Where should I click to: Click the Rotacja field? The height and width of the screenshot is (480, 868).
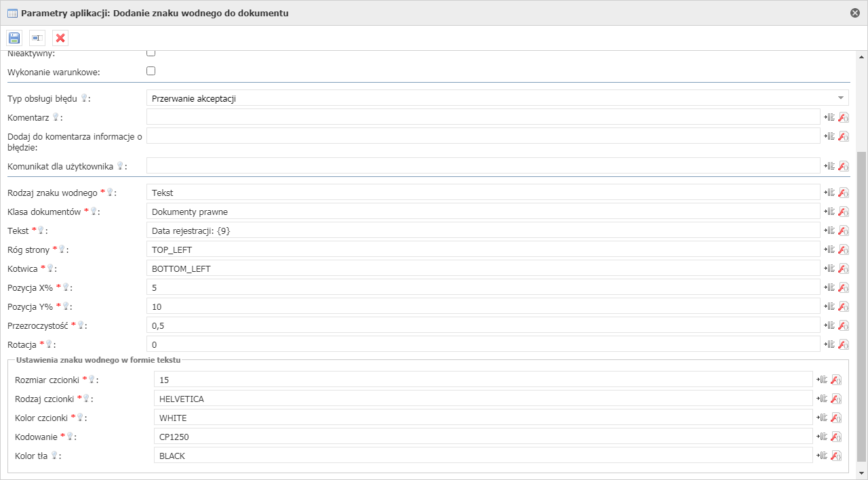click(x=484, y=344)
